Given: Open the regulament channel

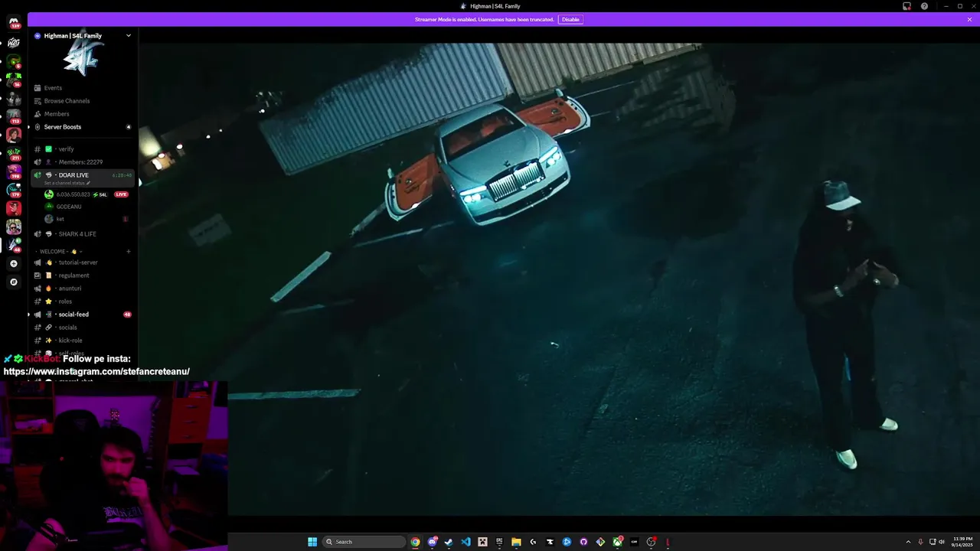Looking at the screenshot, I should 73,275.
